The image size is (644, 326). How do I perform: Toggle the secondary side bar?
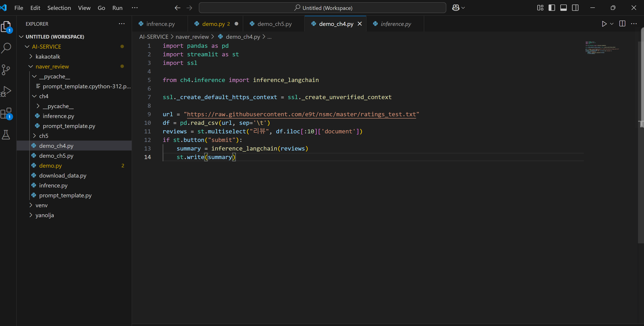coord(575,8)
